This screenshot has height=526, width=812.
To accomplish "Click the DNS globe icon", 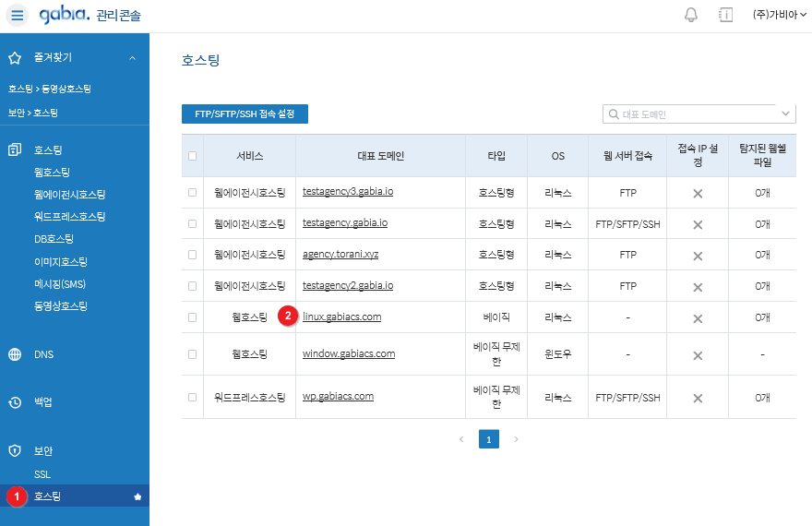I will point(15,354).
